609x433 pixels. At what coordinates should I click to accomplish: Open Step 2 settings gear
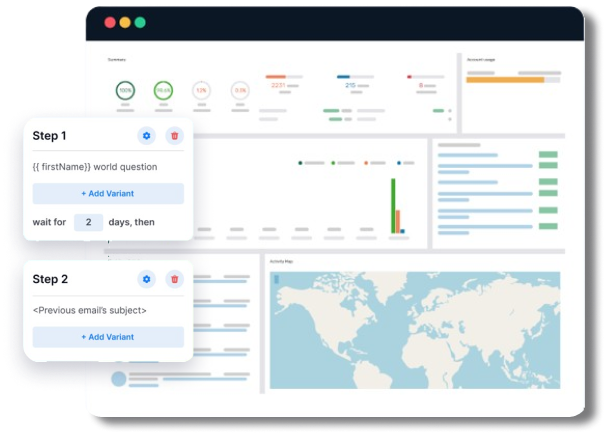pos(147,280)
